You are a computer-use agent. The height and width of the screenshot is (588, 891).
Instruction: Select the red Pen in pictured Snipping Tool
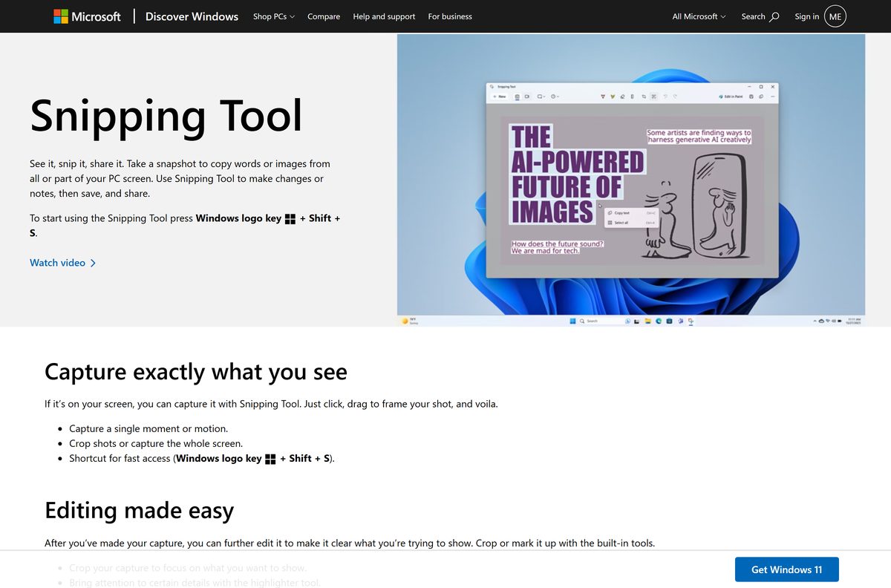click(603, 97)
